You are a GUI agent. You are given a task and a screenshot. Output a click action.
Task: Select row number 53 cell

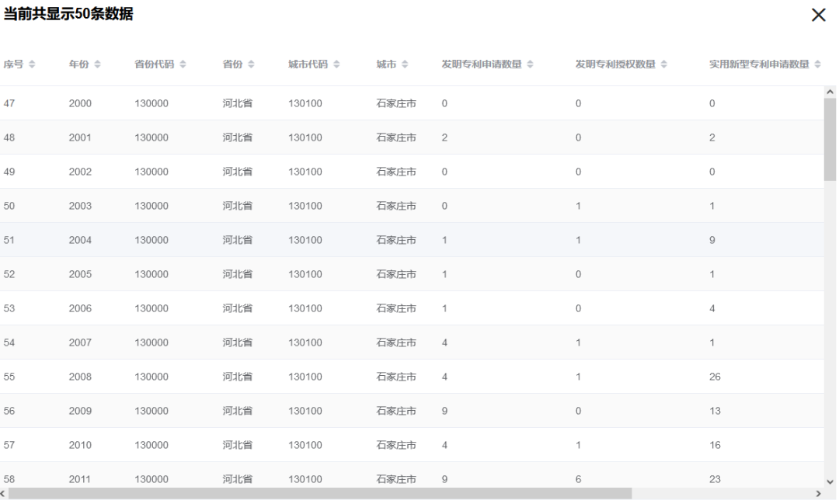point(9,309)
